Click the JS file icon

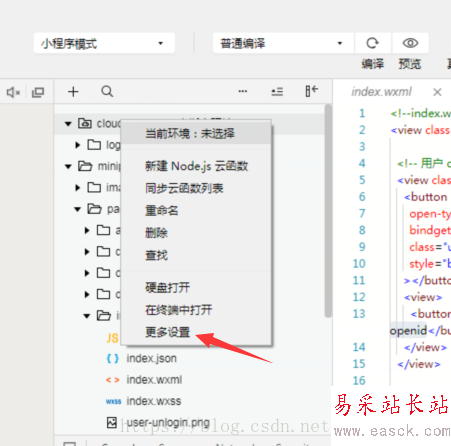[x=112, y=338]
